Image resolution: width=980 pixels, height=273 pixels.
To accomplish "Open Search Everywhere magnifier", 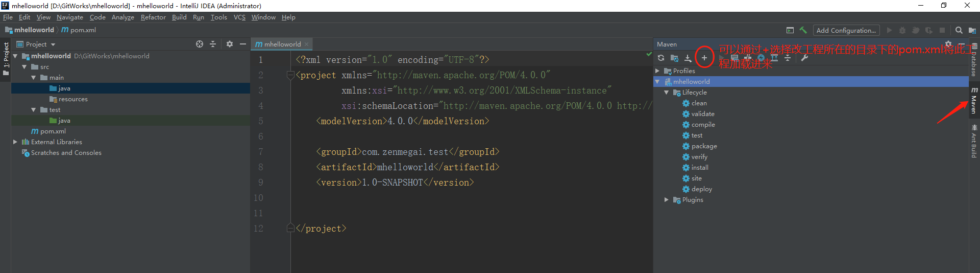I will point(959,30).
